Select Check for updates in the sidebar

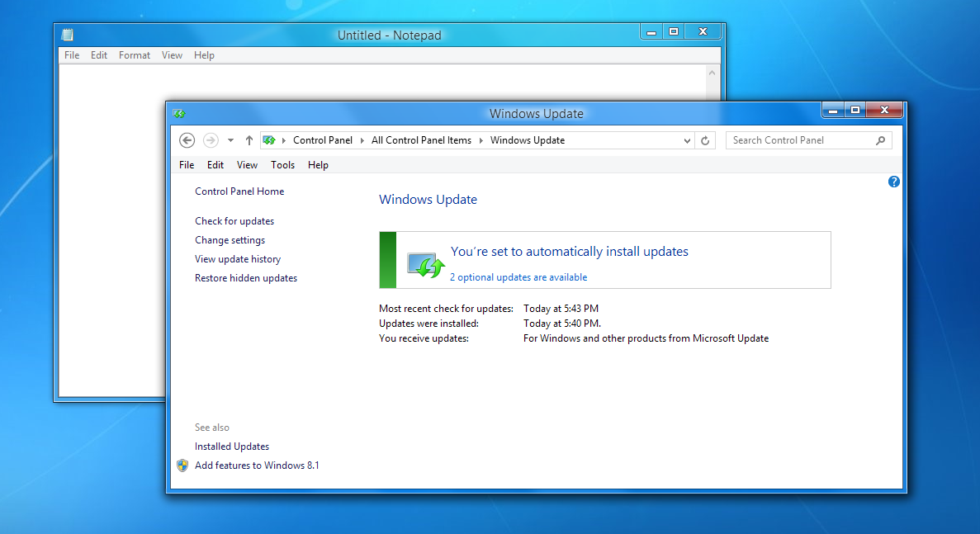pos(234,220)
